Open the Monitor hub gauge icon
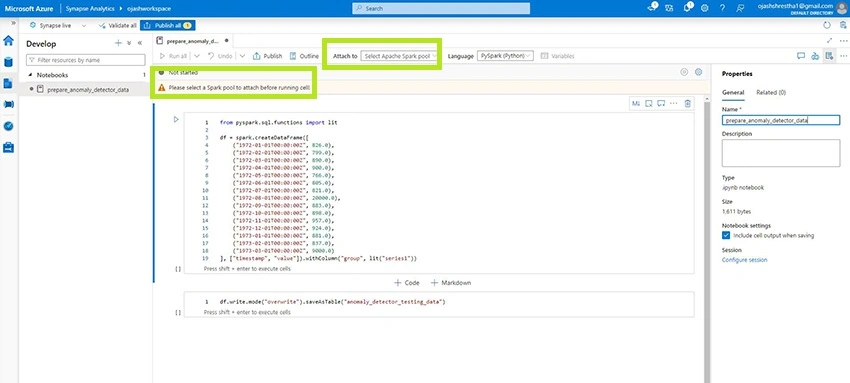 (x=8, y=126)
